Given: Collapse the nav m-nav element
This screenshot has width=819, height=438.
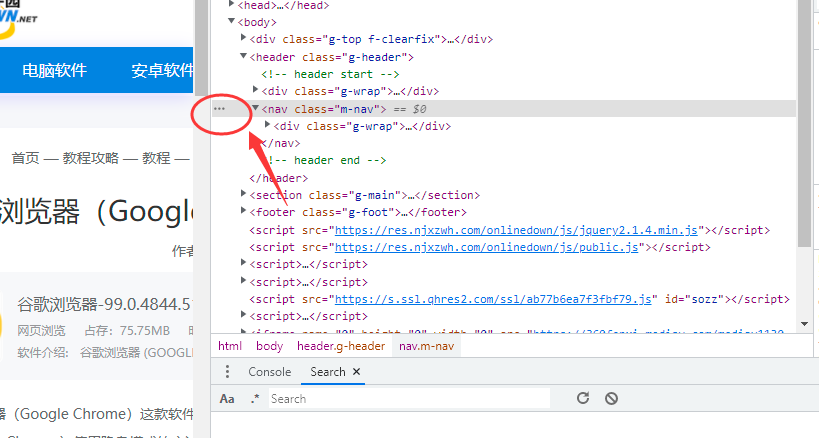Looking at the screenshot, I should (x=255, y=108).
